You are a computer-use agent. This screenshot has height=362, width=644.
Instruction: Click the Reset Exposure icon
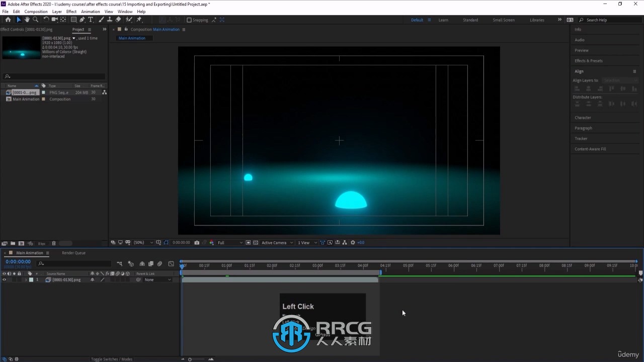pyautogui.click(x=353, y=242)
